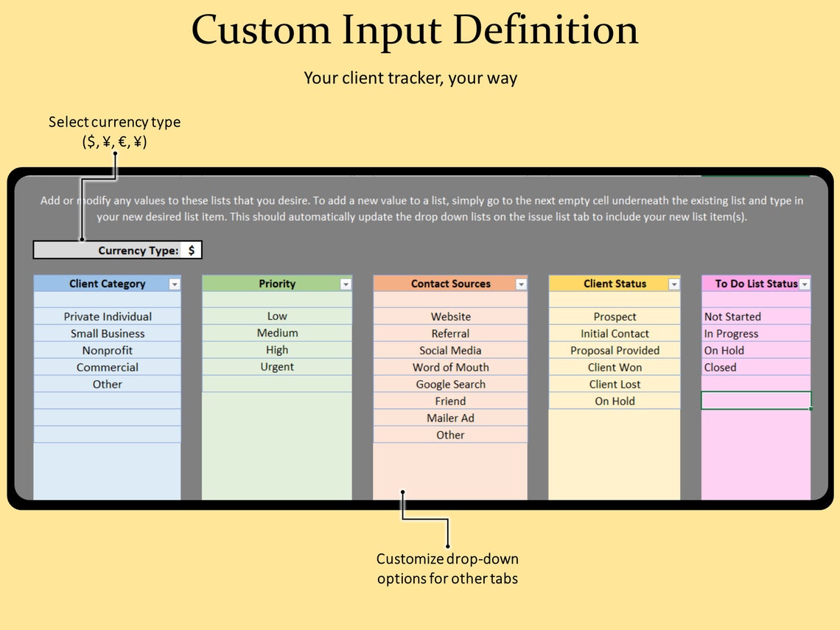
Task: Click the High priority cell
Action: [276, 350]
